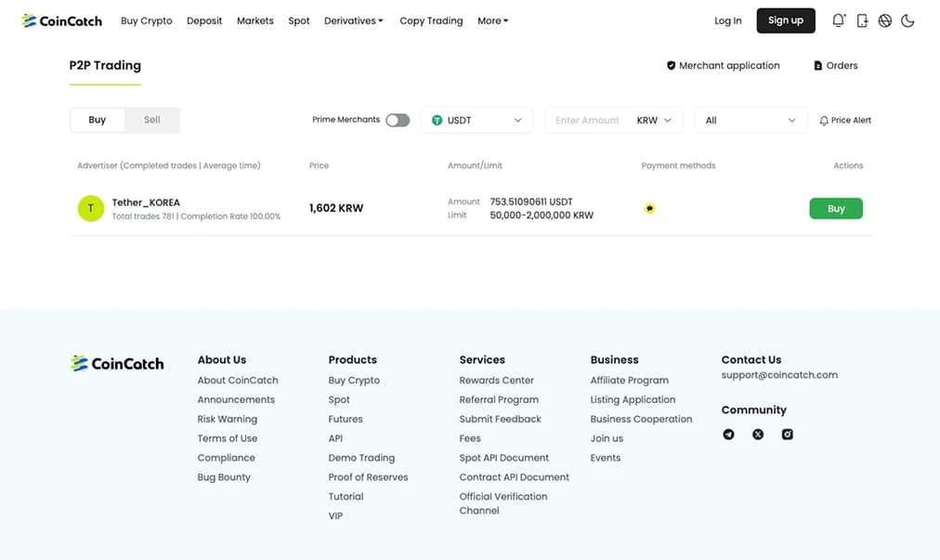The width and height of the screenshot is (940, 560).
Task: Open the USDT currency dropdown
Action: 477,120
